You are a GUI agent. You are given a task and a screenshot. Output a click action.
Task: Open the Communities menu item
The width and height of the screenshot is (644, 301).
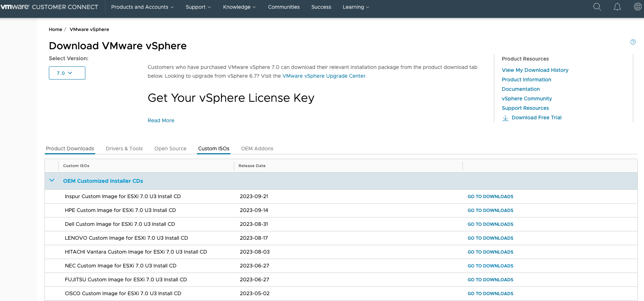[x=284, y=7]
